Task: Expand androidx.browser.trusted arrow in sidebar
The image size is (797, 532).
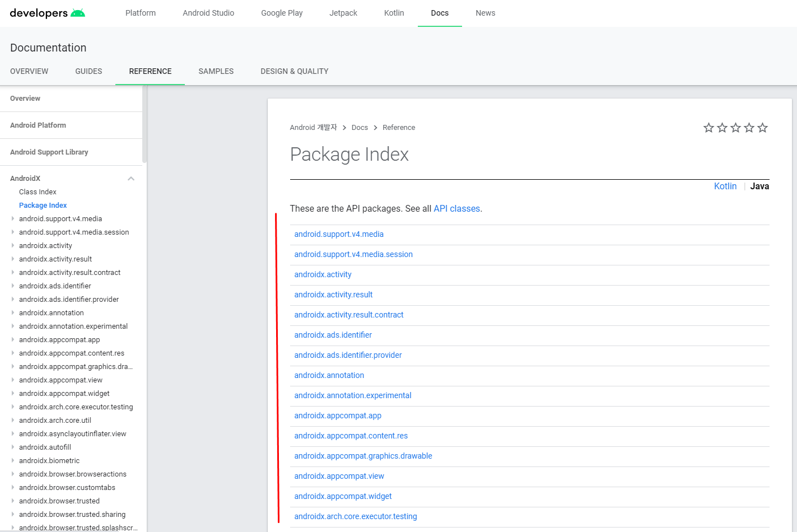Action: pyautogui.click(x=13, y=501)
